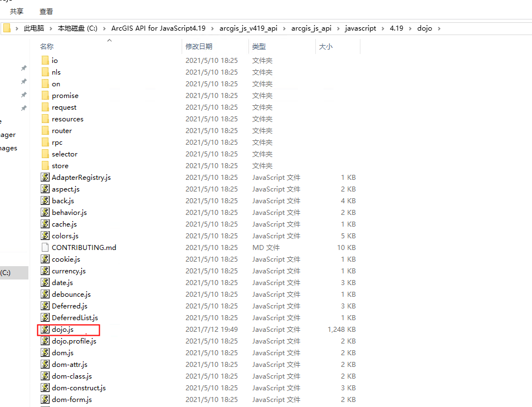This screenshot has width=532, height=407.
Task: Click the first quick-access pin icon
Action: coord(24,68)
